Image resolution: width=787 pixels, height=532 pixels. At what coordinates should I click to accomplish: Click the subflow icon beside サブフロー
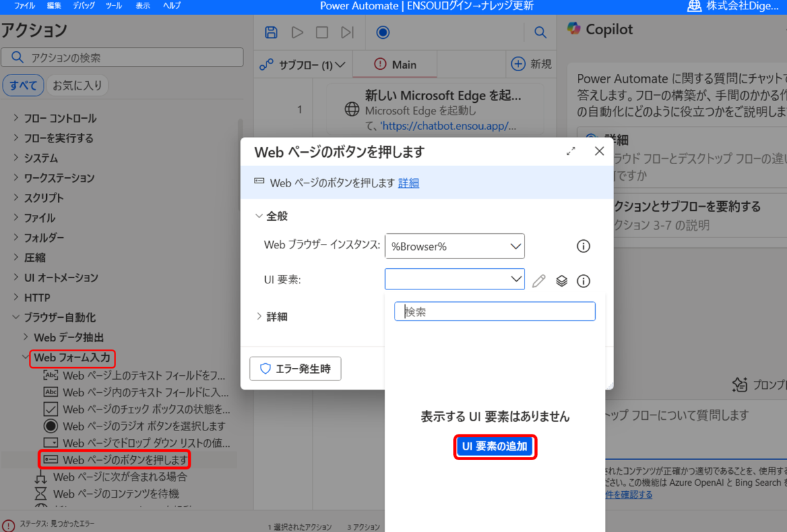tap(266, 65)
